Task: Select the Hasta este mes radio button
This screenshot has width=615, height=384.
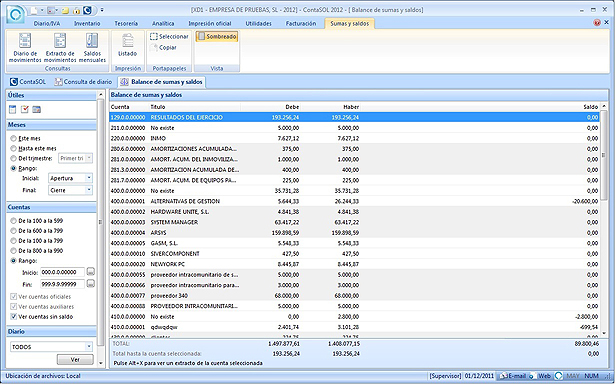Action: tap(13, 148)
